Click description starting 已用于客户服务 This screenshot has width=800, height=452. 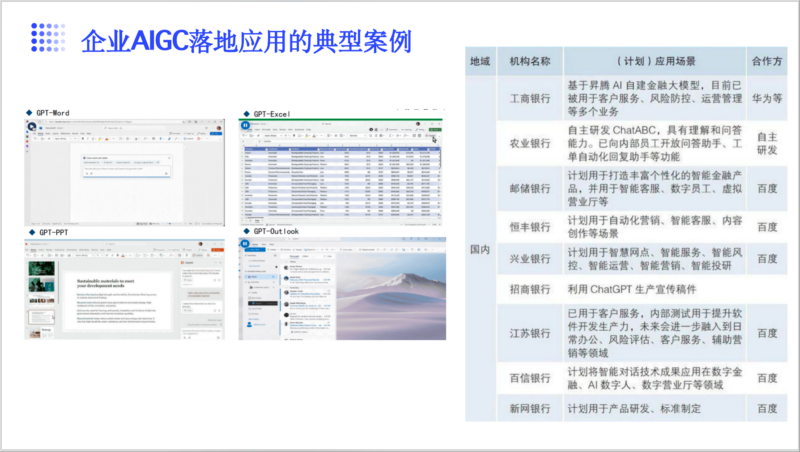click(x=655, y=333)
